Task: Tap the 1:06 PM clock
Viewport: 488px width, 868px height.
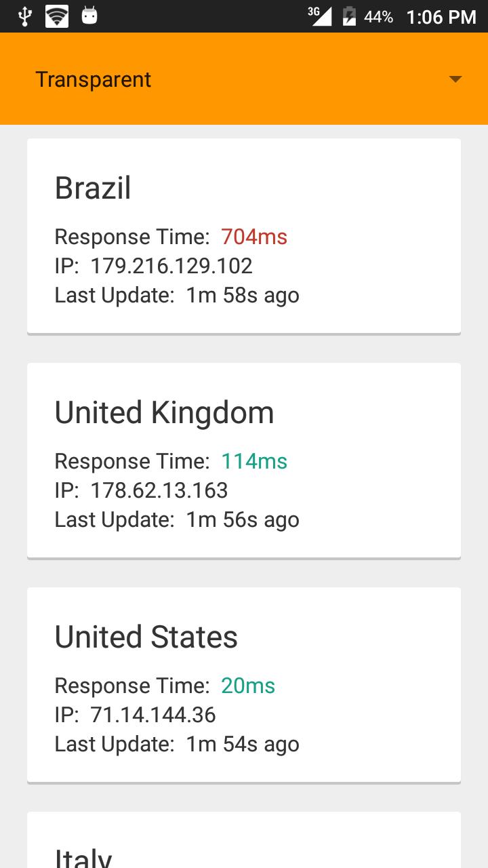Action: [441, 17]
